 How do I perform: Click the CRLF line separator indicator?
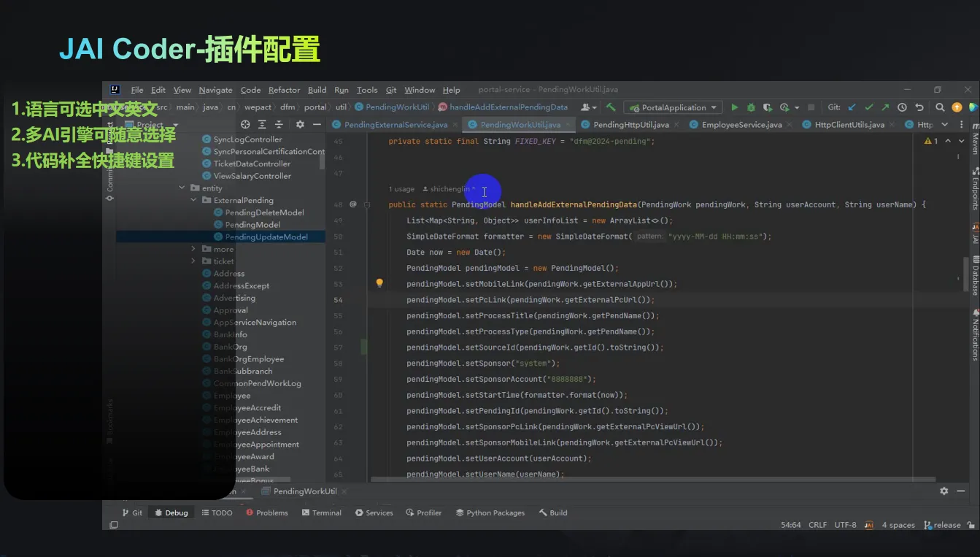coord(817,525)
